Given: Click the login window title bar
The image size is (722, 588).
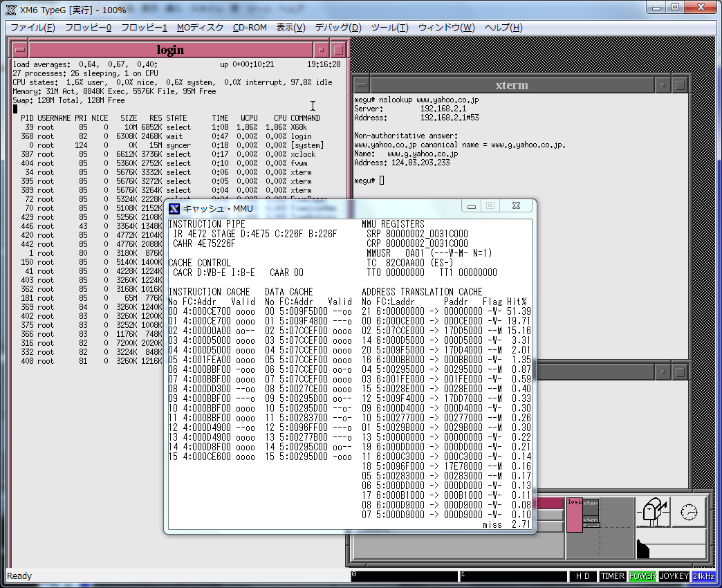Looking at the screenshot, I should (170, 50).
